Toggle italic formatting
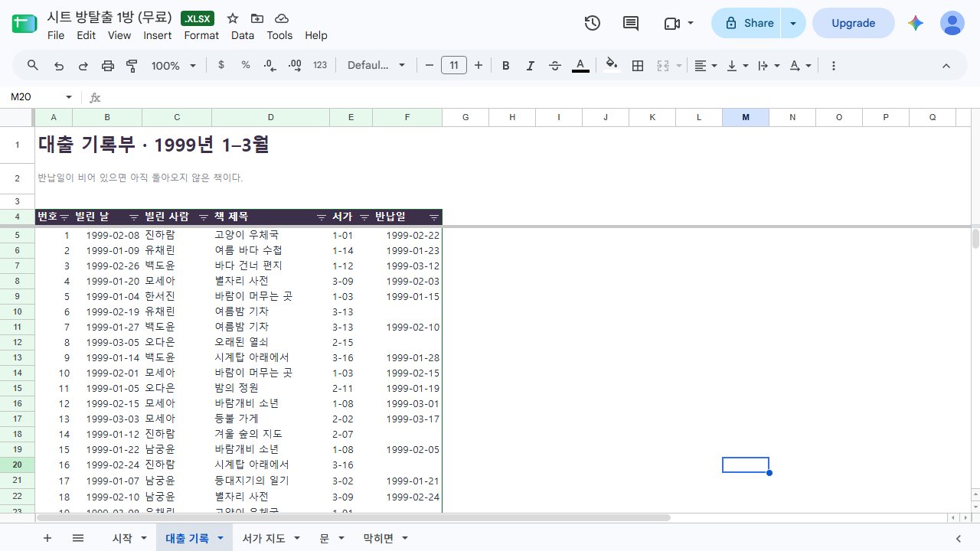Image resolution: width=980 pixels, height=551 pixels. [530, 66]
